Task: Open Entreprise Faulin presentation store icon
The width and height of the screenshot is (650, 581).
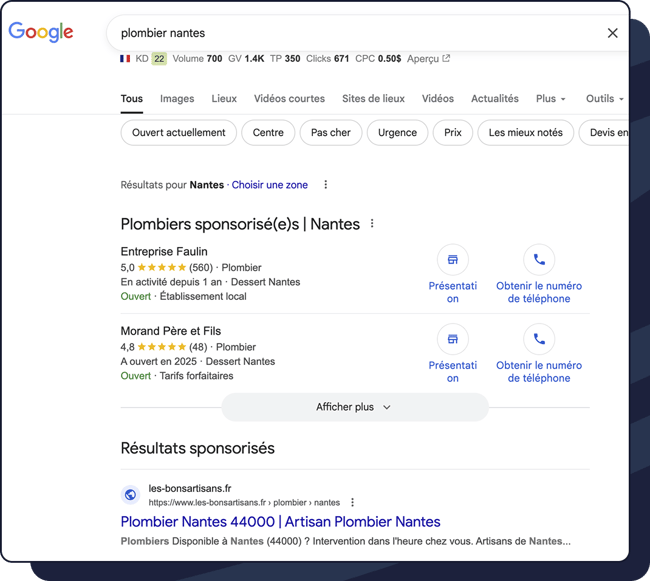Action: coord(453,260)
